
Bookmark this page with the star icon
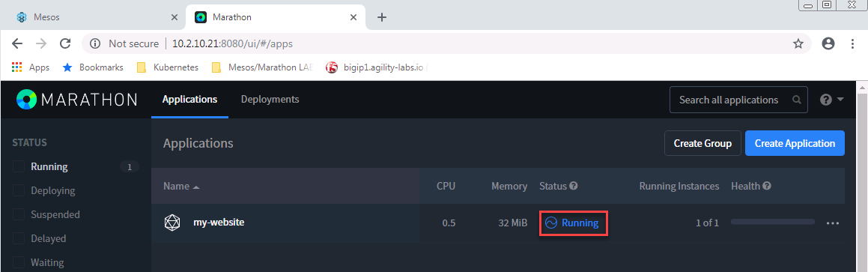pyautogui.click(x=798, y=43)
